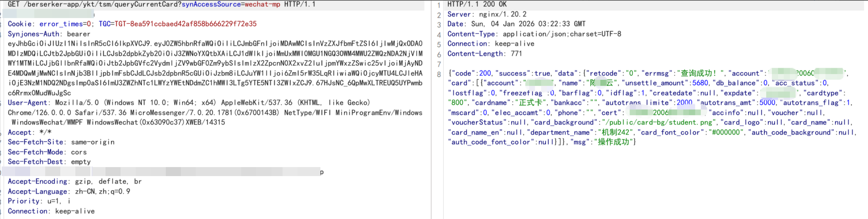Select the TGC cookie token value
This screenshot has height=219, width=868.
pyautogui.click(x=185, y=24)
